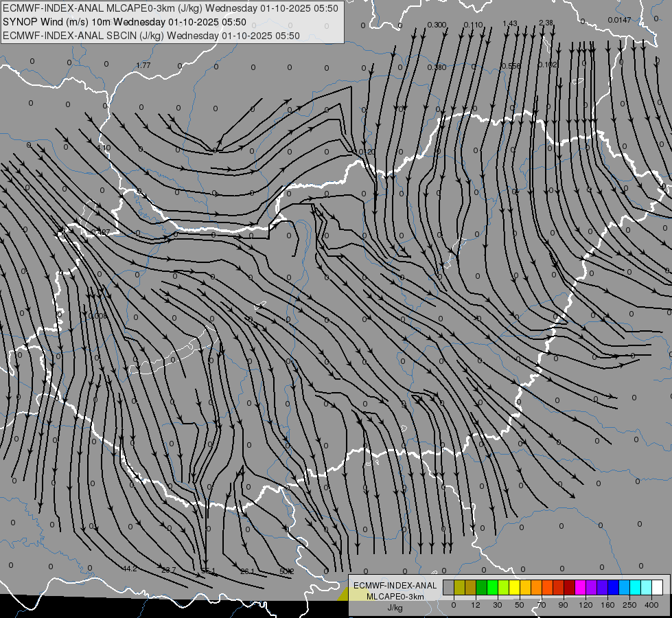Choose the magenta swatch in the color scale

(580, 587)
